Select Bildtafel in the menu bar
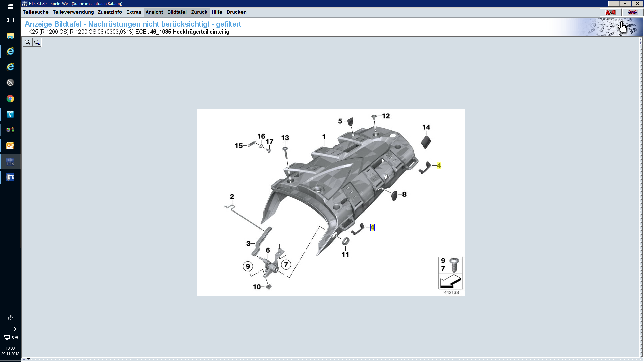 (177, 12)
